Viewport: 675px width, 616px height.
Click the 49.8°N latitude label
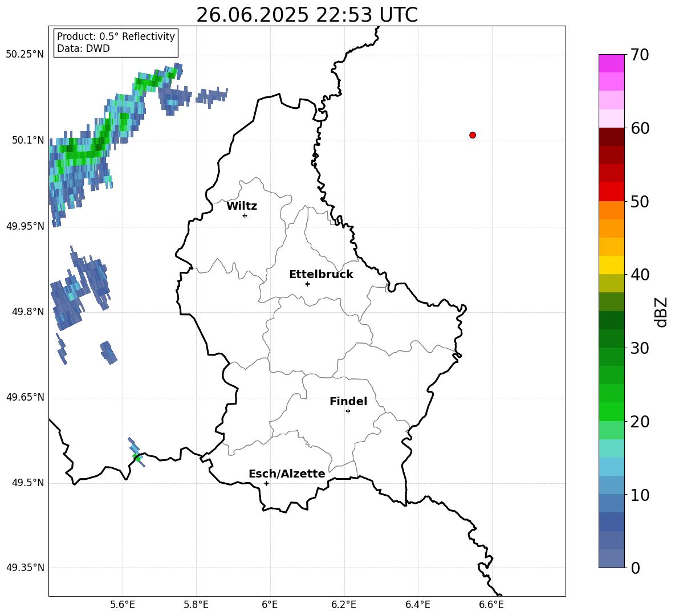click(x=27, y=312)
